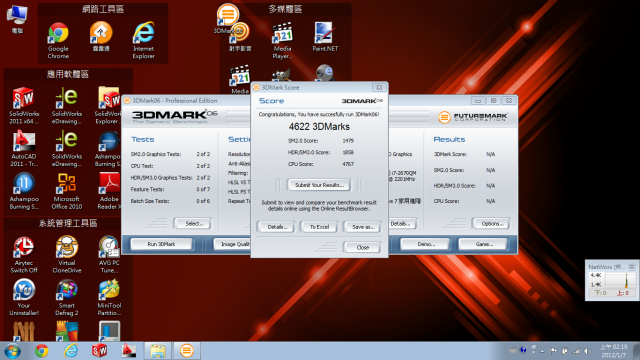Launch the 3DMark06 desktop shortcut

227,18
